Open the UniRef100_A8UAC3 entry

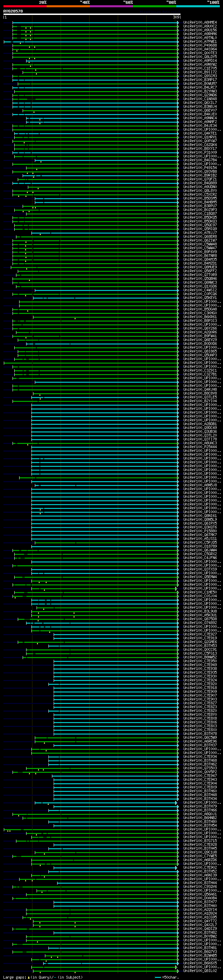click(200, 443)
